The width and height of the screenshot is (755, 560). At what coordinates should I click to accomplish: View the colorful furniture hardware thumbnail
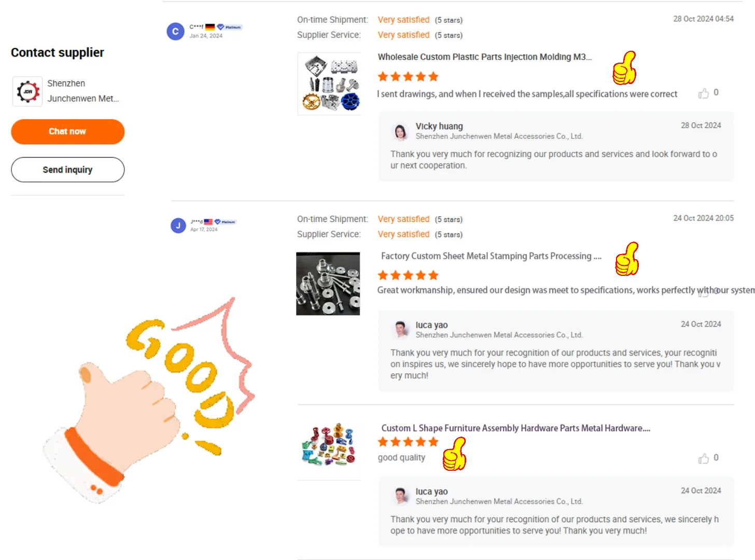(x=329, y=445)
